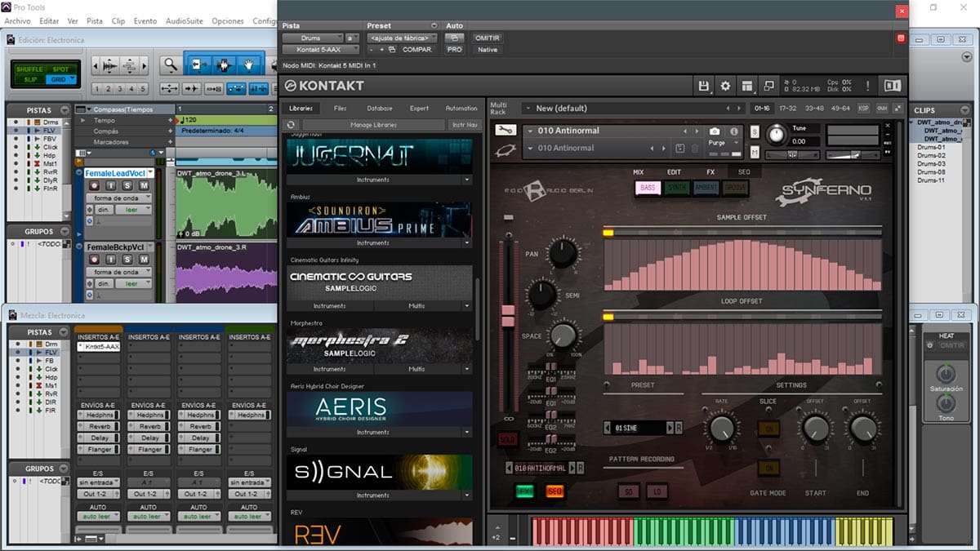Switch to Kontakt Automation tab

pos(461,108)
